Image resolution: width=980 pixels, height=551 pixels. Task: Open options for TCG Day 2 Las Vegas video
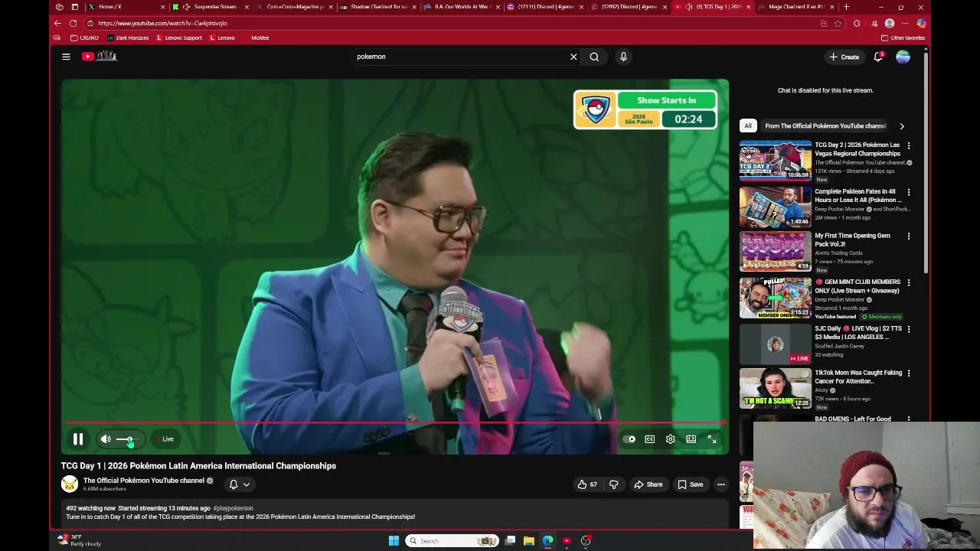point(909,145)
